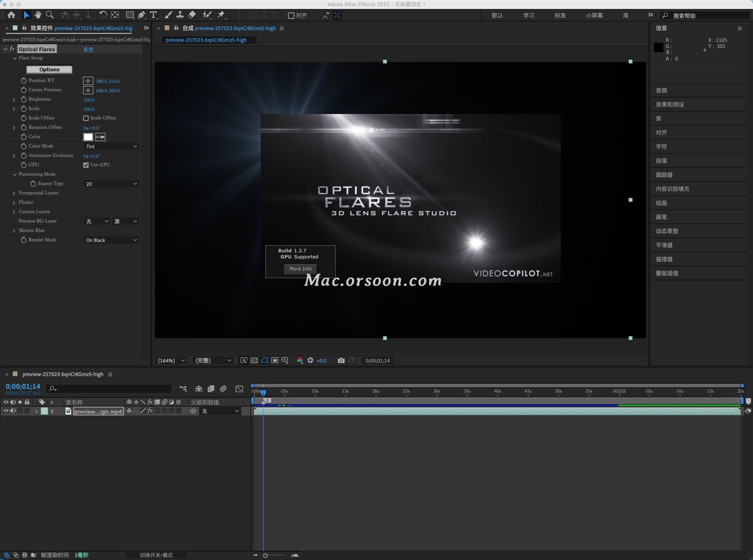The width and height of the screenshot is (753, 560).
Task: Toggle transparency grid in the composition viewer
Action: 255,360
